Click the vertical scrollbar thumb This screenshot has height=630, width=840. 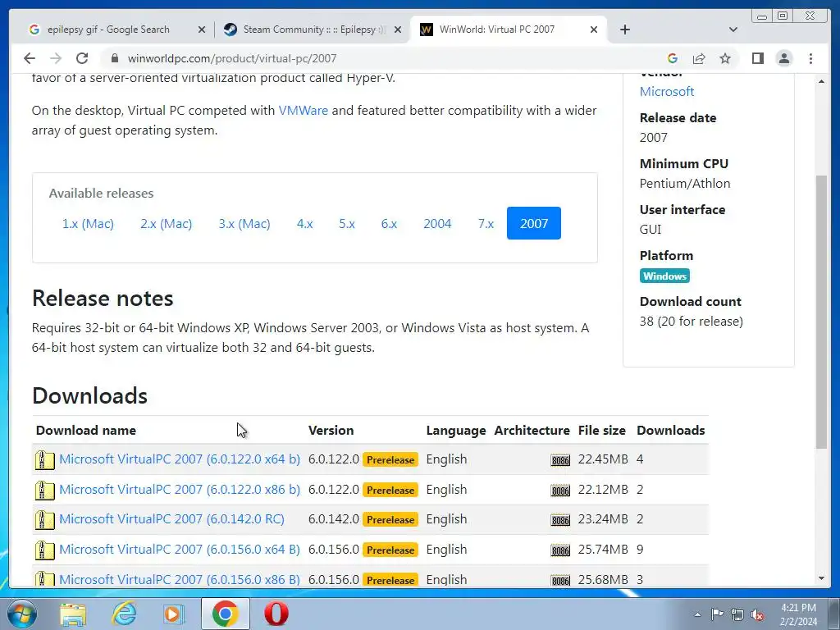tap(821, 312)
